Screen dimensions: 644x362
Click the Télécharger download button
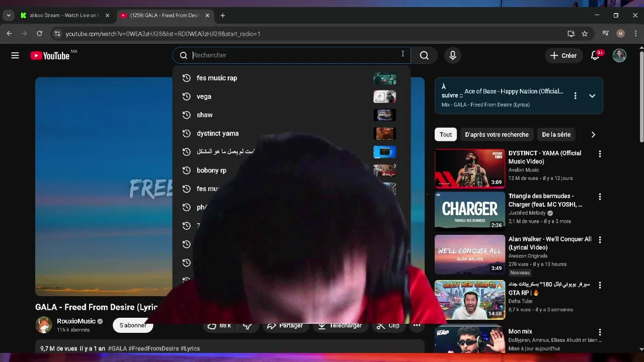[340, 326]
